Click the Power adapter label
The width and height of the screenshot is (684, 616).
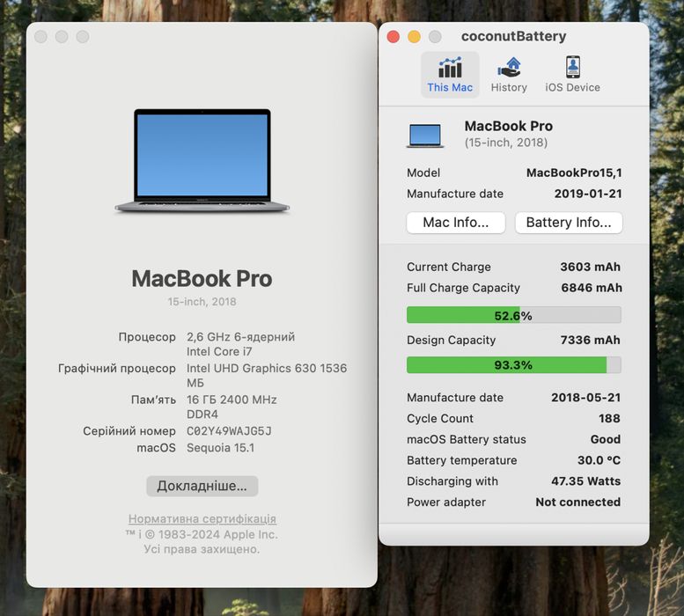(446, 502)
